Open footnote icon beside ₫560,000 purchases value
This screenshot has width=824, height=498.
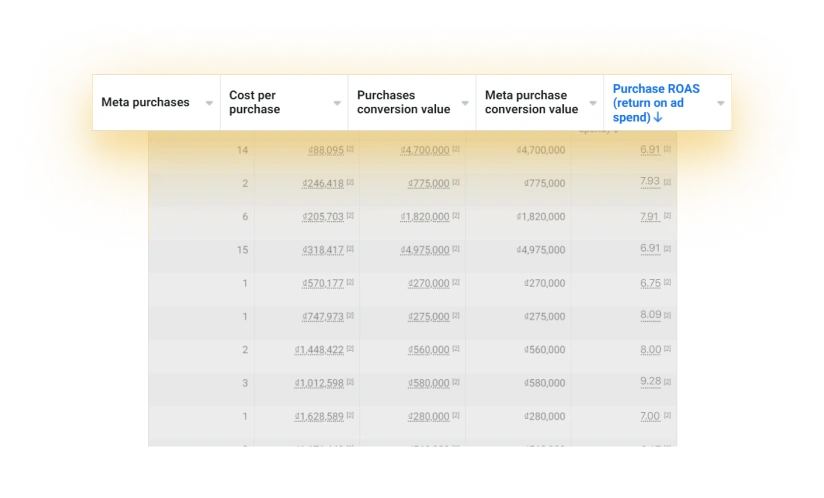(456, 348)
